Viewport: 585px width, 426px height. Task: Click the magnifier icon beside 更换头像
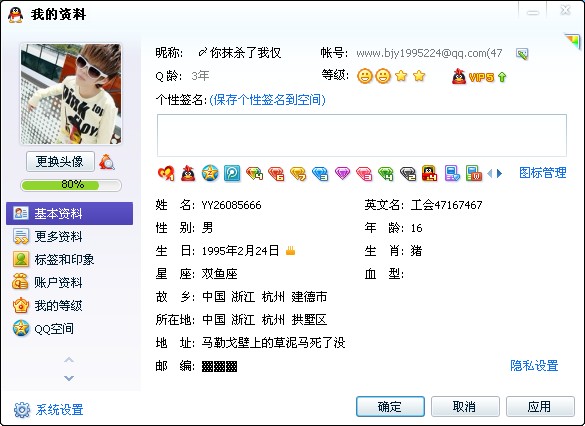(x=107, y=162)
